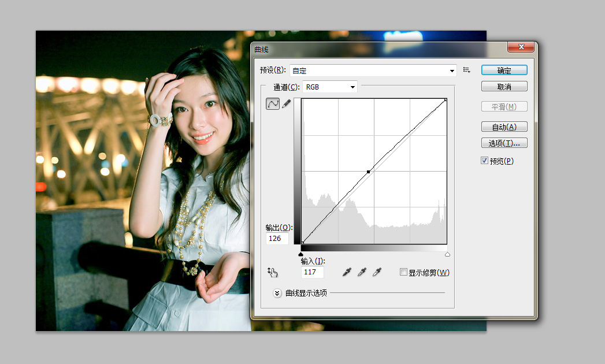
Task: Click the woman's photo in the canvas
Action: tap(143, 181)
